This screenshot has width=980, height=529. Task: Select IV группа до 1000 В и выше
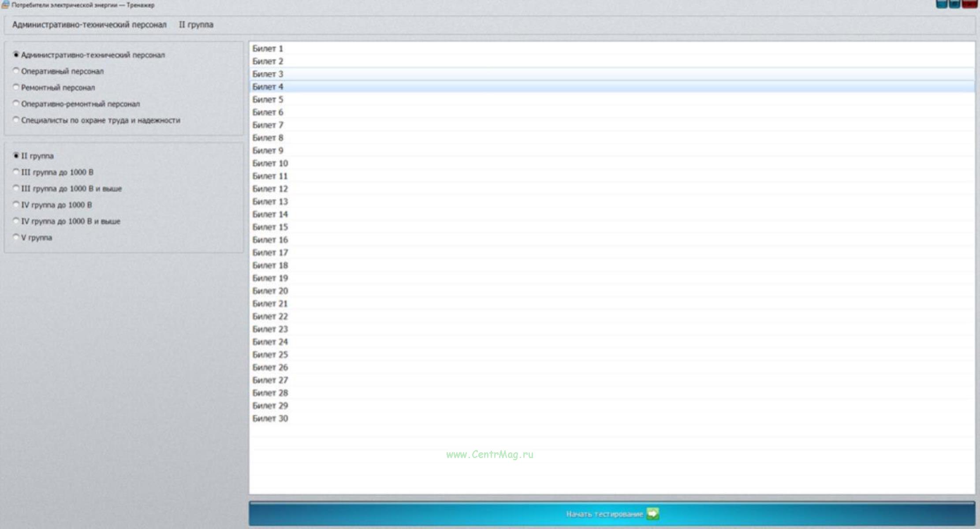16,221
